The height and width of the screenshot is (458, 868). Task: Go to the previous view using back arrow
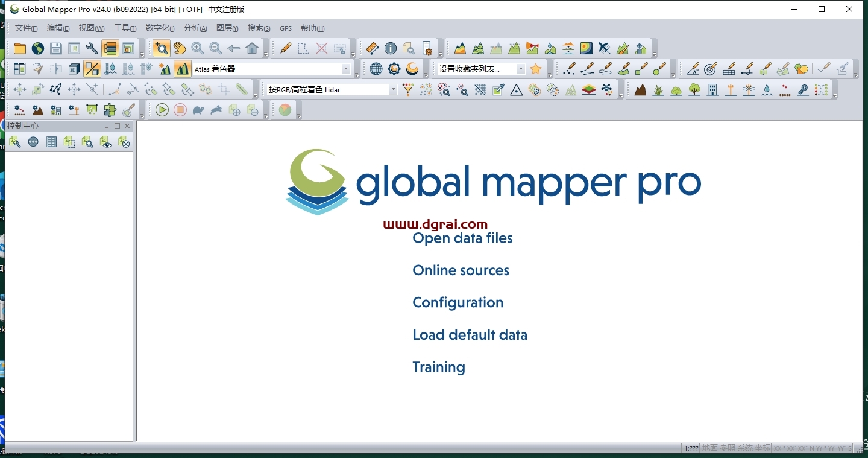click(234, 48)
